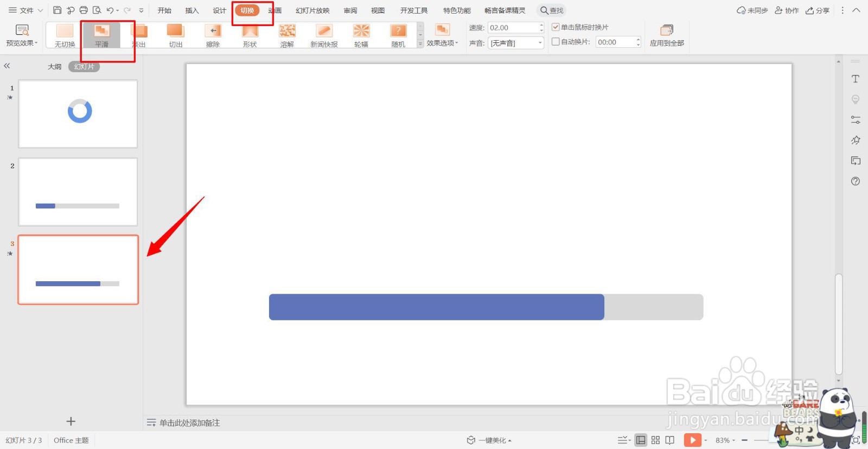
Task: Click the fit-to-window icon in status bar
Action: pyautogui.click(x=856, y=440)
